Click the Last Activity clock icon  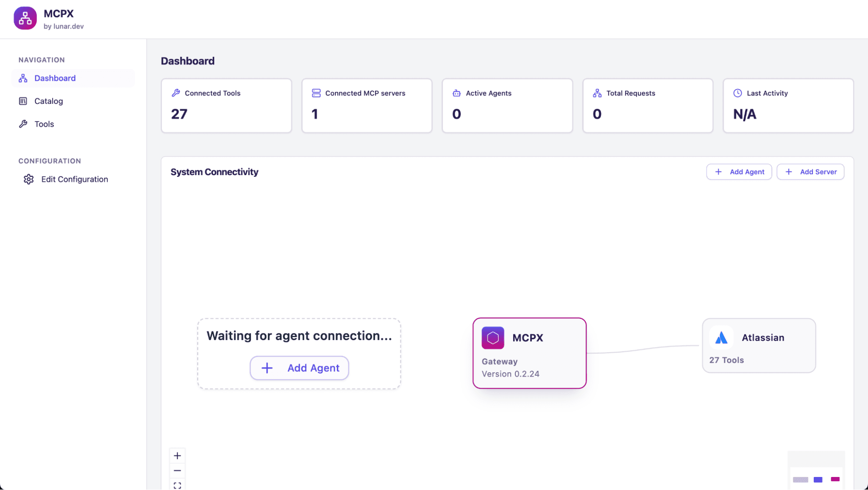pyautogui.click(x=738, y=93)
